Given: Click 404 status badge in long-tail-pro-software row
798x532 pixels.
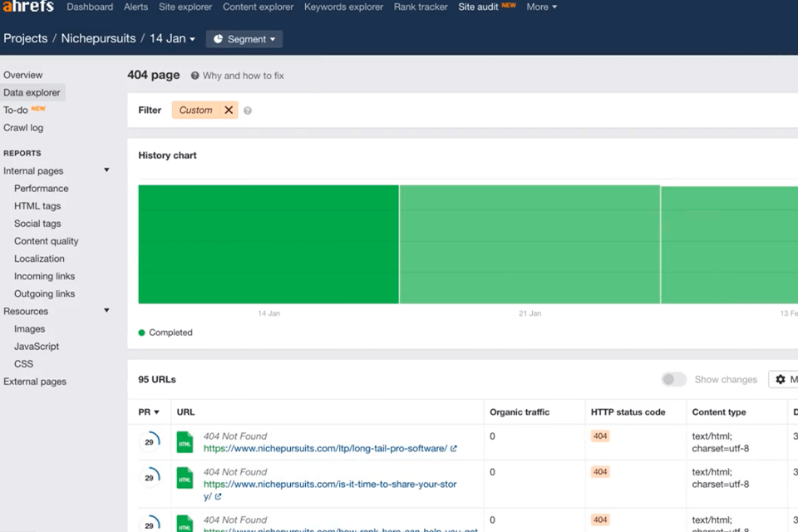Looking at the screenshot, I should 600,436.
